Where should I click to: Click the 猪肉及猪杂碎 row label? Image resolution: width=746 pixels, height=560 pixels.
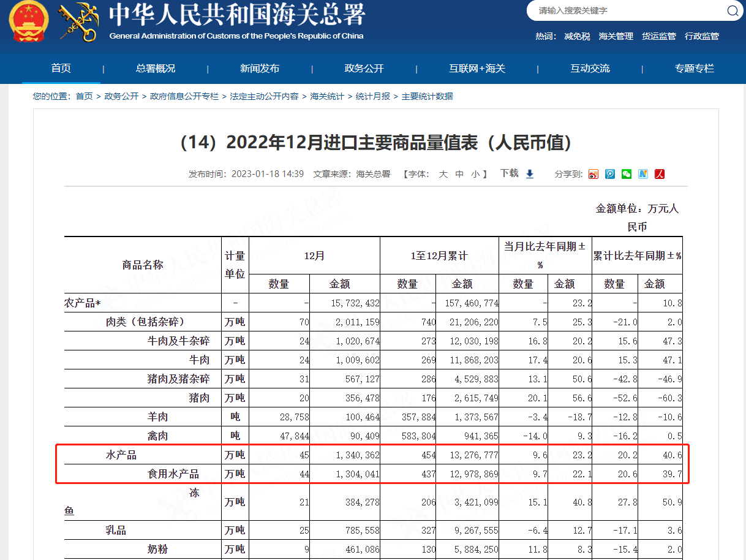[179, 379]
